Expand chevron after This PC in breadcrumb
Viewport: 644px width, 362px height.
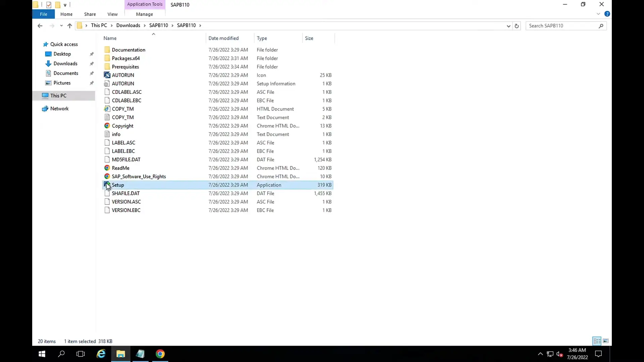click(112, 25)
